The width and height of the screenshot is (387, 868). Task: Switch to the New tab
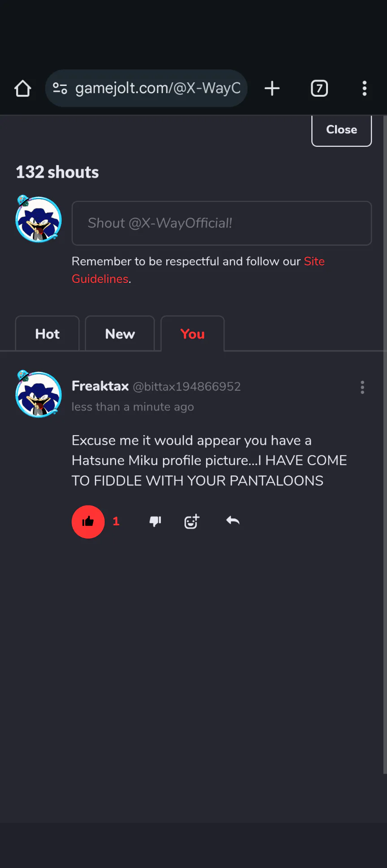(120, 334)
